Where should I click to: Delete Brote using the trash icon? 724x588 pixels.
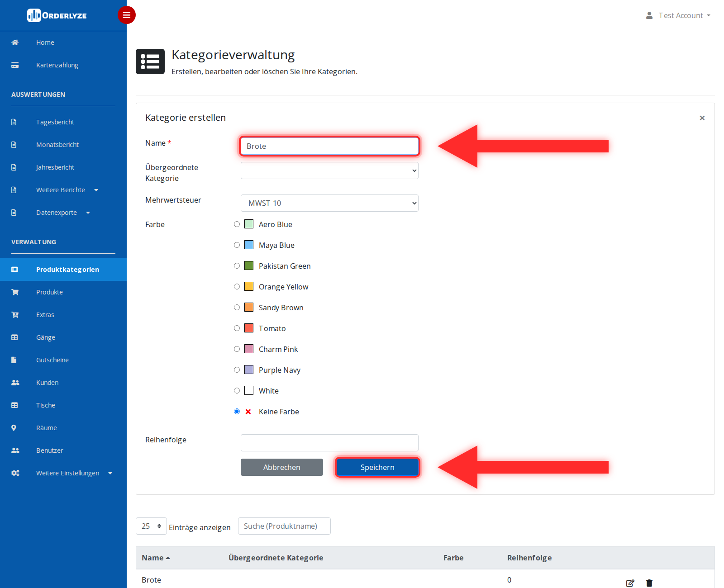point(649,583)
